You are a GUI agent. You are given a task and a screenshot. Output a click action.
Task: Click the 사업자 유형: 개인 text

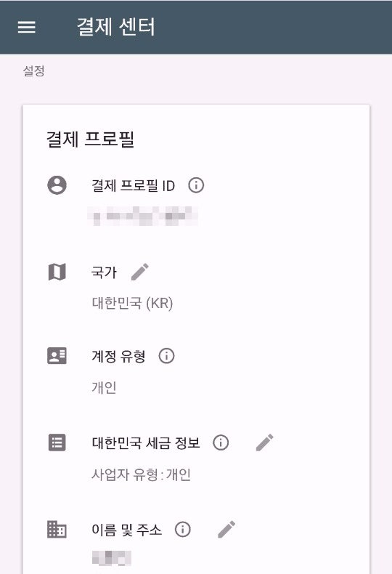coord(141,474)
